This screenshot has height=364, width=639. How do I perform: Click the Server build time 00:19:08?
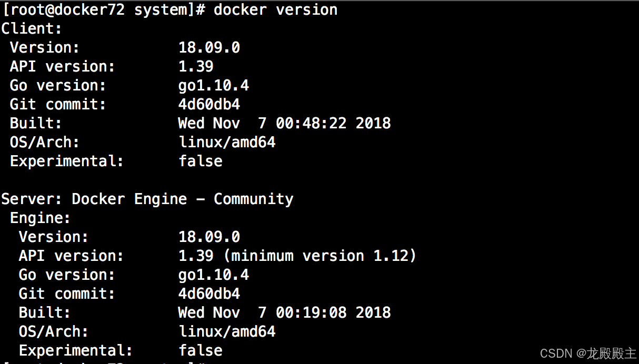[311, 312]
